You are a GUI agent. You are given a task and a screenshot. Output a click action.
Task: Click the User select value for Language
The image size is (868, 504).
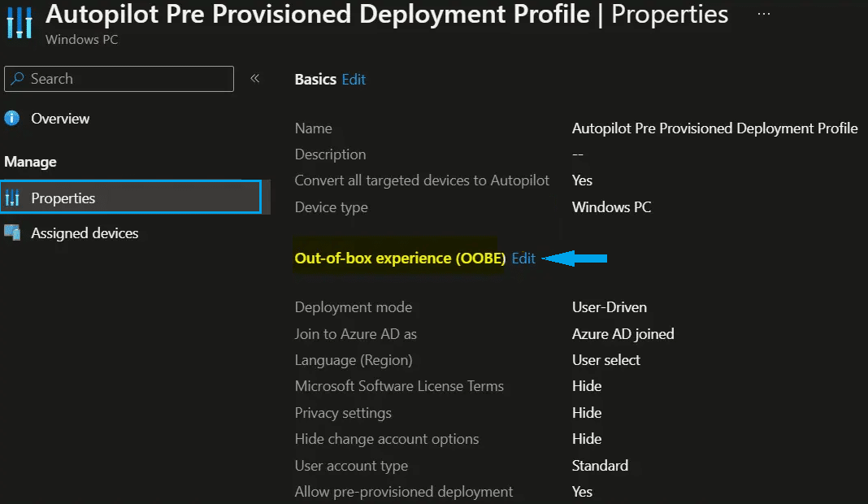605,359
